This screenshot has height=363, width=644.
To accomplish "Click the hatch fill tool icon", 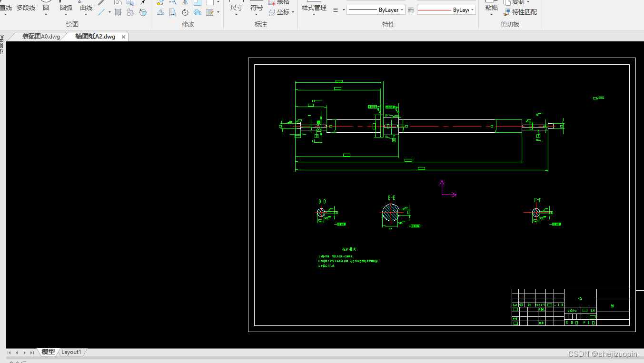I will click(118, 12).
